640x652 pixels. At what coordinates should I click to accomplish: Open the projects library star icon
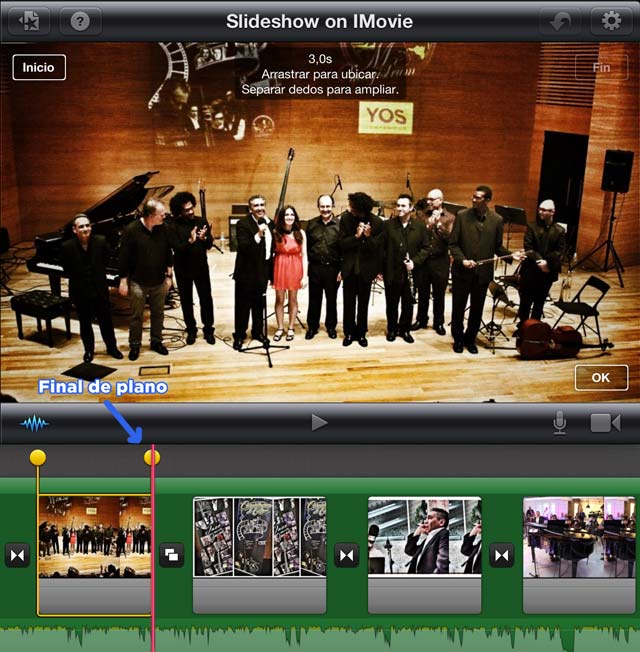pyautogui.click(x=29, y=21)
